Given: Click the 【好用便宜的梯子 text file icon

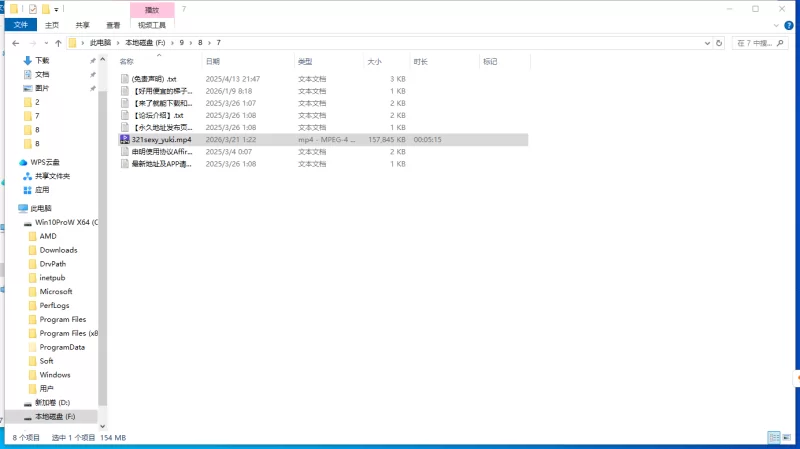Looking at the screenshot, I should 124,91.
